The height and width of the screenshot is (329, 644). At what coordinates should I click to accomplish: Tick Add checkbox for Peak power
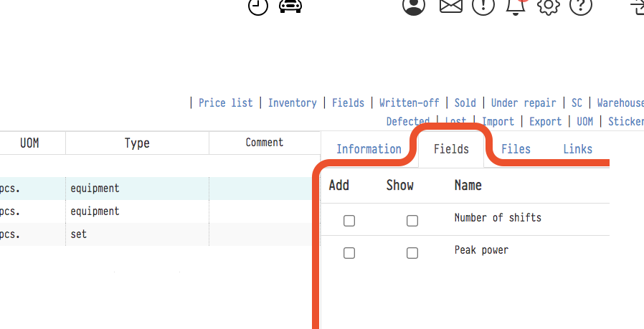tap(349, 253)
